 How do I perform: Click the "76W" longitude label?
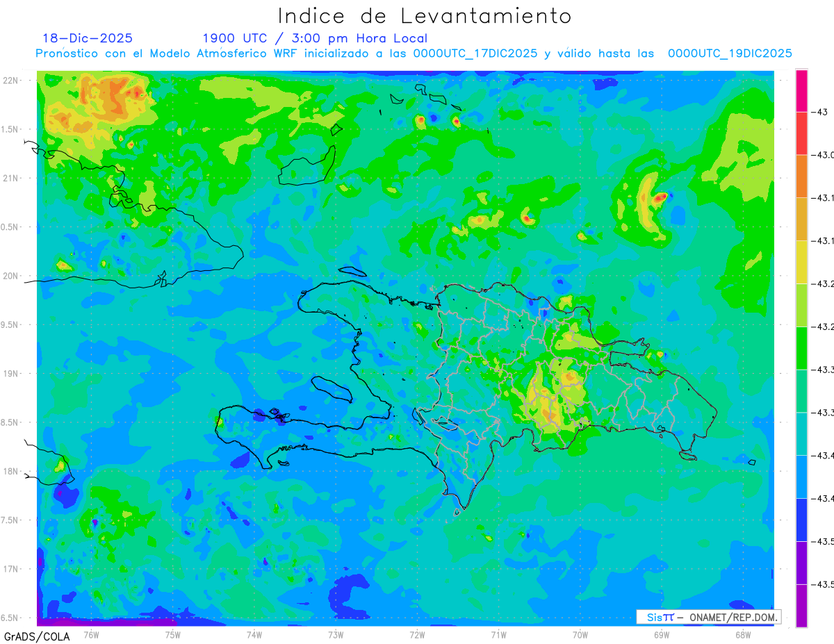click(x=91, y=634)
